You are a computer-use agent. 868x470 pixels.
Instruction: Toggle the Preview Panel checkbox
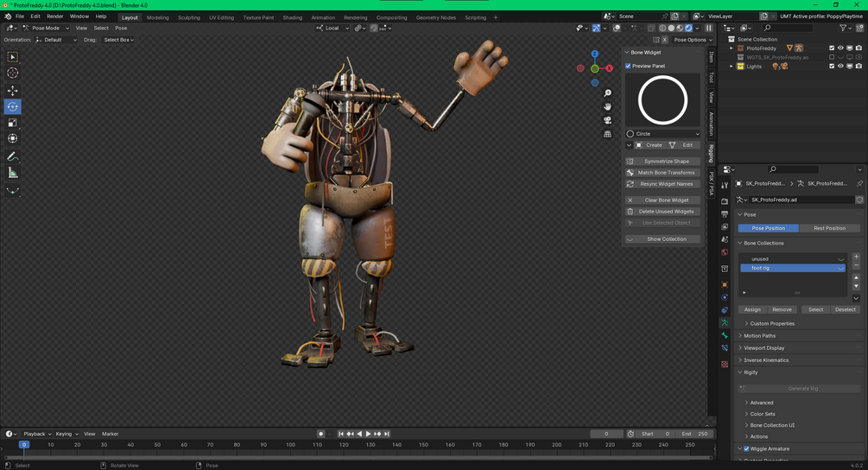[628, 66]
